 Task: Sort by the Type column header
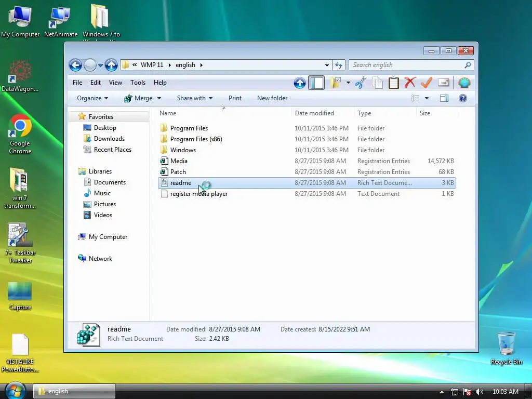pyautogui.click(x=385, y=113)
